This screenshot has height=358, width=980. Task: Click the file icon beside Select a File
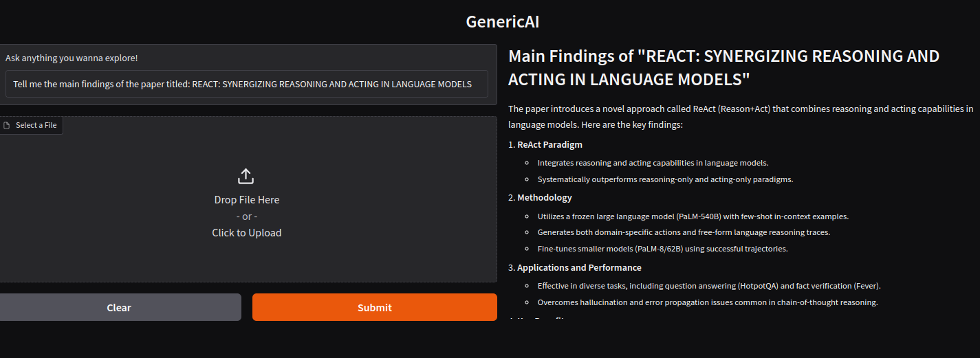coord(7,126)
